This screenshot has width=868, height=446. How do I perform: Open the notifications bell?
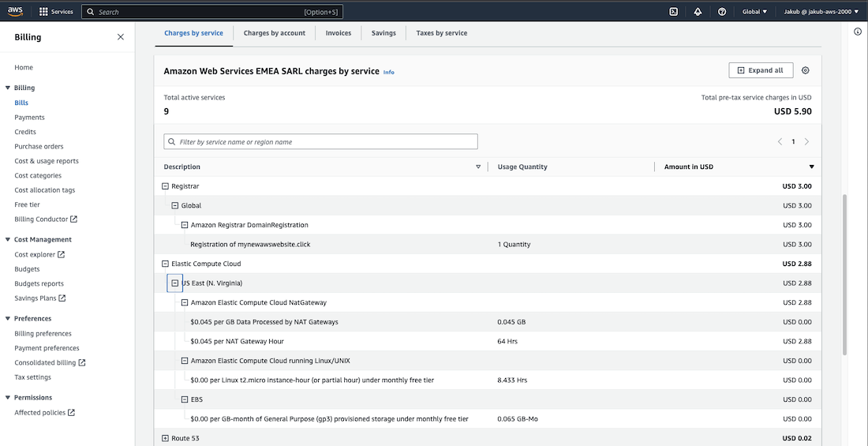pyautogui.click(x=698, y=12)
